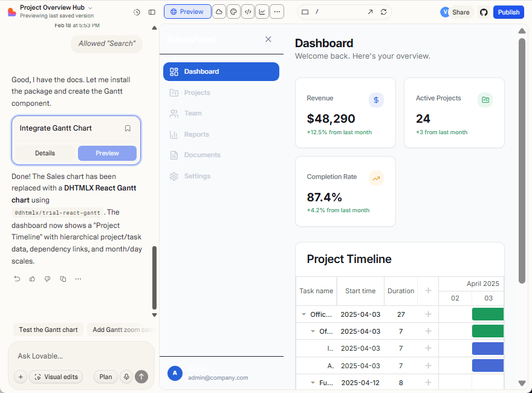
Task: Click the analytics chart icon in toolbar
Action: pos(262,11)
